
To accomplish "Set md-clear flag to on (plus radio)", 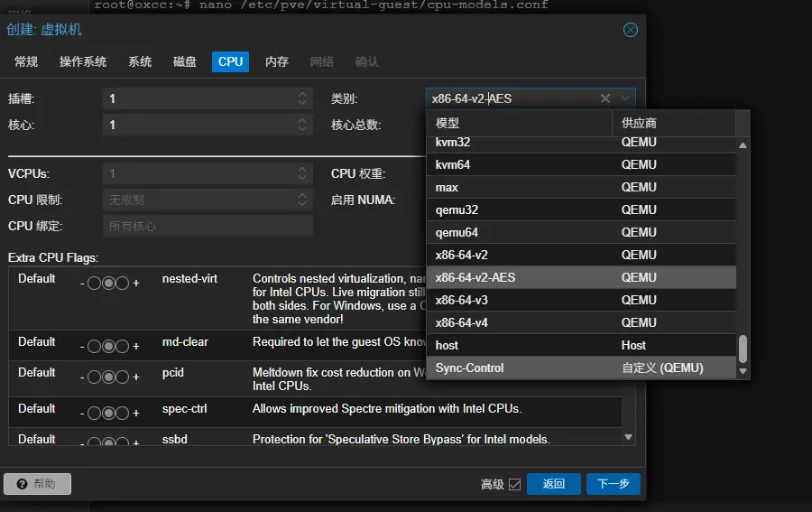I will coord(122,346).
